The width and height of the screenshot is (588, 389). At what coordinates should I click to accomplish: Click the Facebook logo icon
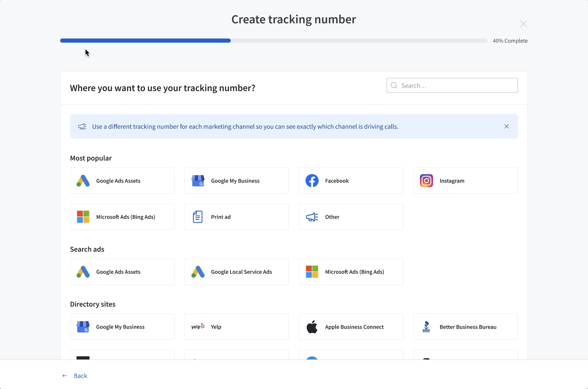(x=312, y=181)
